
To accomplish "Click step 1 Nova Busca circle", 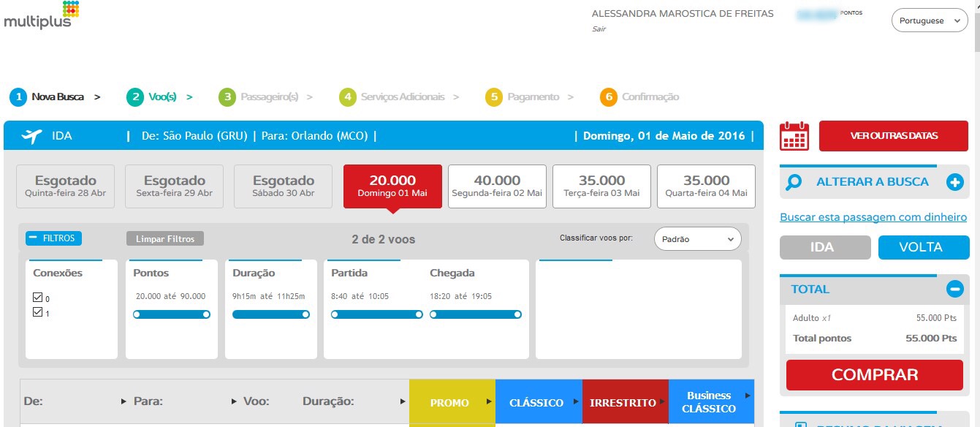I will point(18,97).
